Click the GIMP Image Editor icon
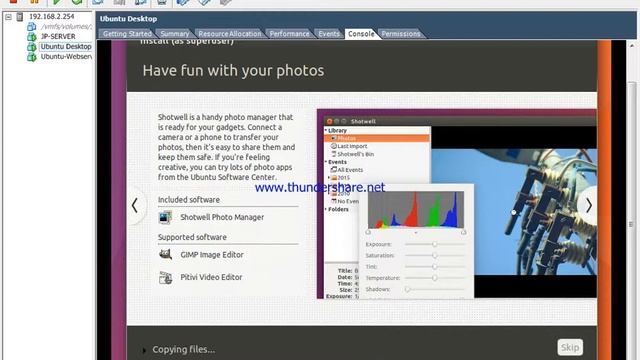The image size is (640, 360). (165, 255)
